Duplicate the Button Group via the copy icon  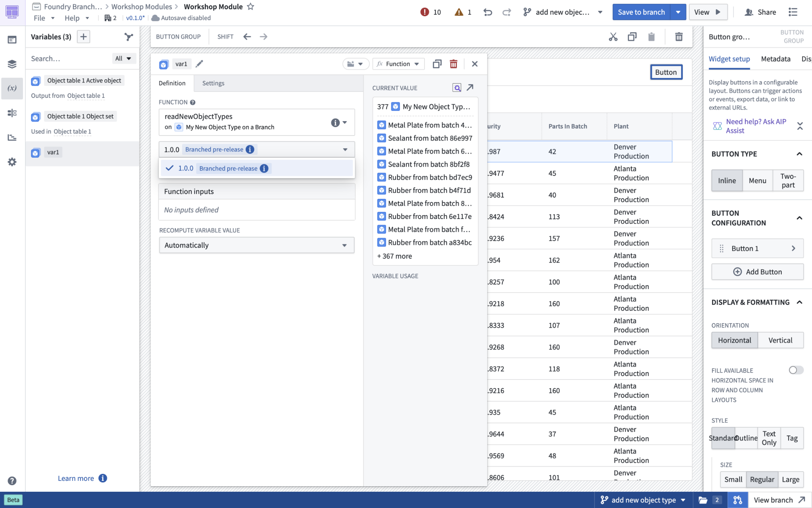tap(632, 37)
